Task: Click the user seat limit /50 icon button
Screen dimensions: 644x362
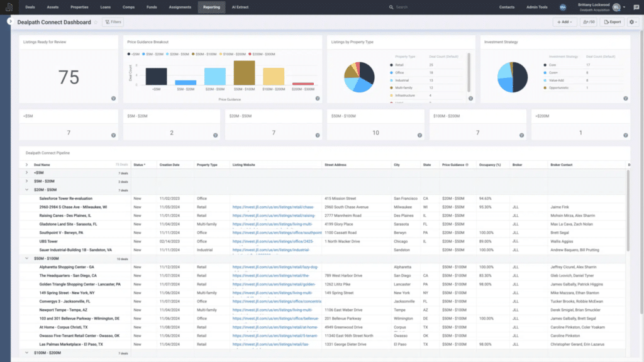Action: point(588,21)
